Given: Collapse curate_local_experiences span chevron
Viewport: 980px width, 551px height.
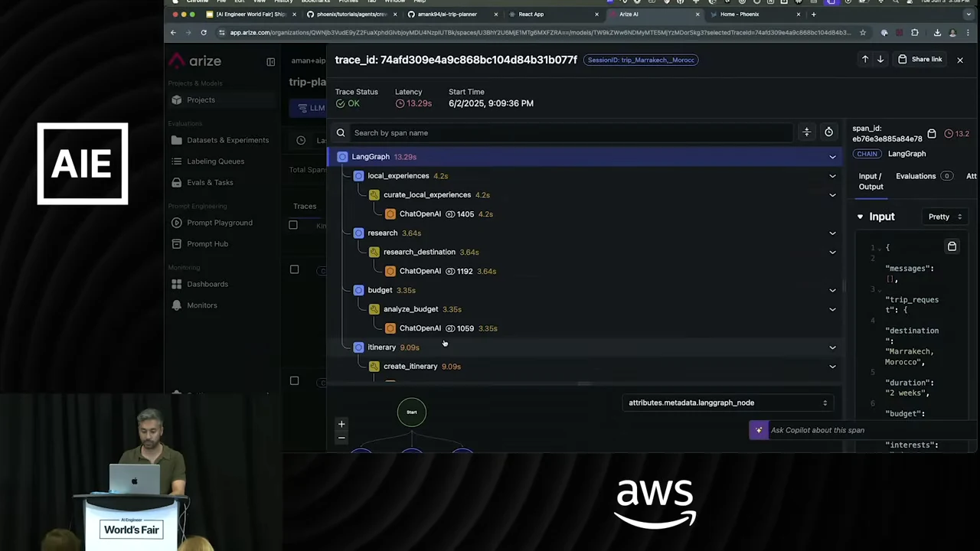Looking at the screenshot, I should click(832, 195).
